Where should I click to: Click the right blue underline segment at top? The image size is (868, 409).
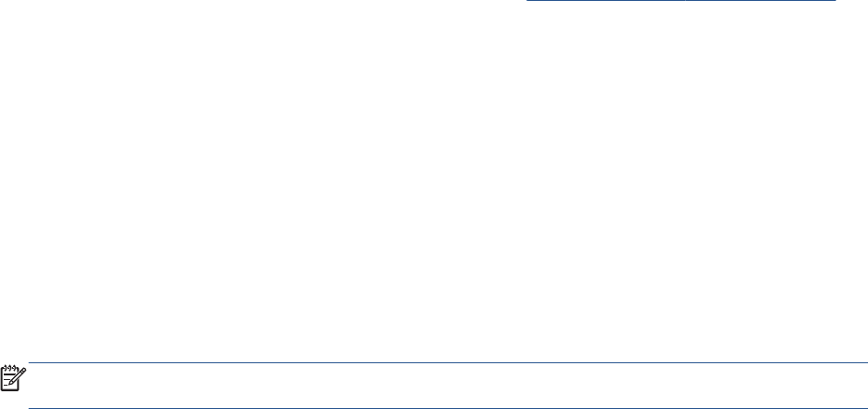point(761,1)
